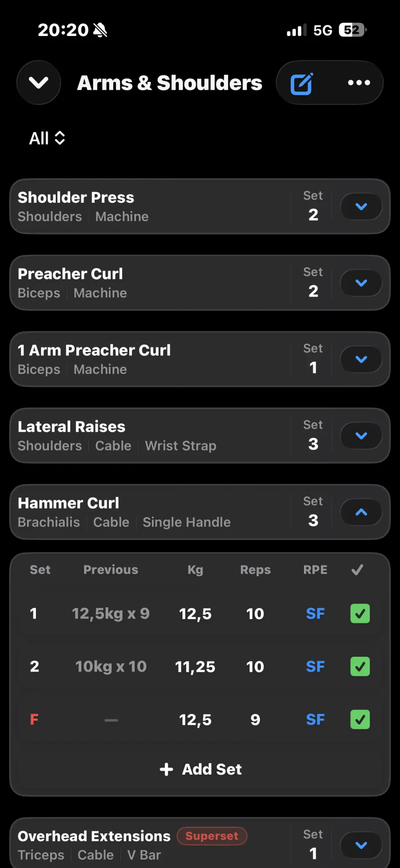Expand the Shoulder Press exercise card
This screenshot has height=868, width=400.
[361, 206]
